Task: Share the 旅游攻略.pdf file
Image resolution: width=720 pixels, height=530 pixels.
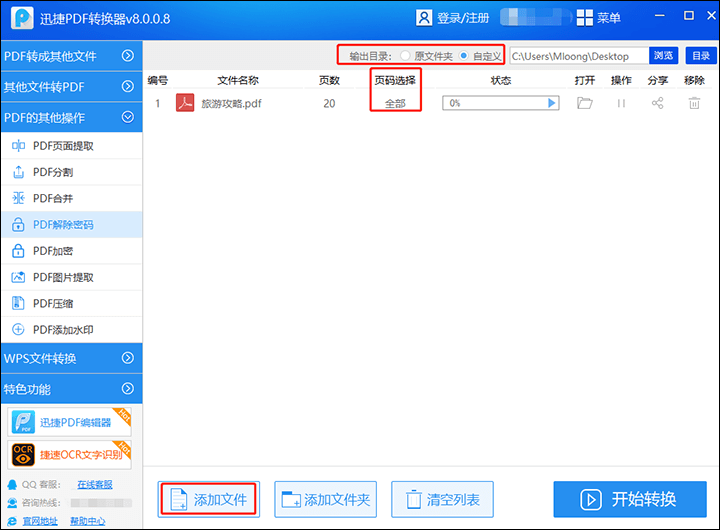Action: pos(658,103)
